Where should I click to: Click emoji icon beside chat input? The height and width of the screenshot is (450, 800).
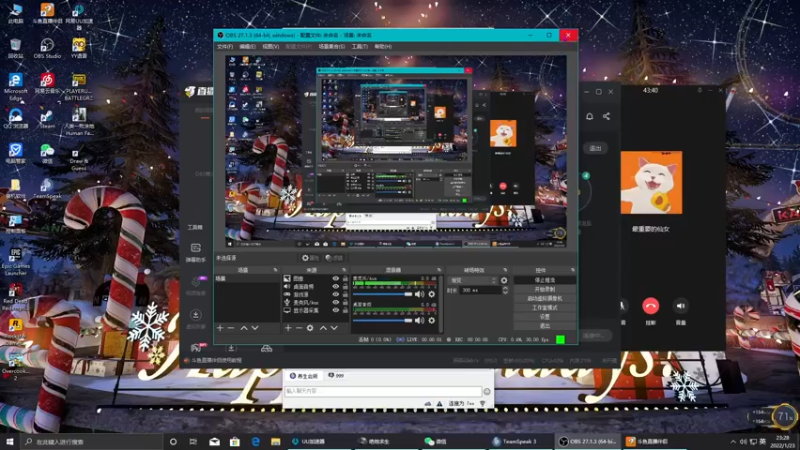click(x=487, y=391)
